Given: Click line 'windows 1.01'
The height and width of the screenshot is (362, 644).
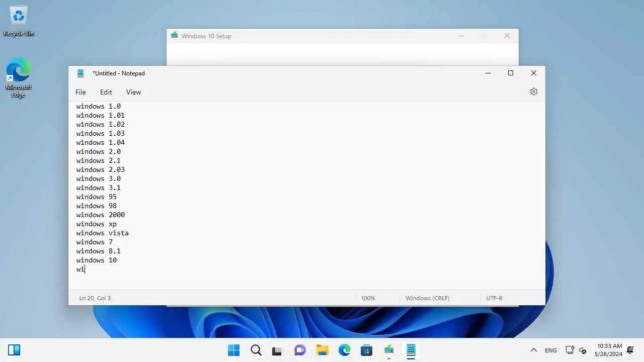Looking at the screenshot, I should point(101,115).
